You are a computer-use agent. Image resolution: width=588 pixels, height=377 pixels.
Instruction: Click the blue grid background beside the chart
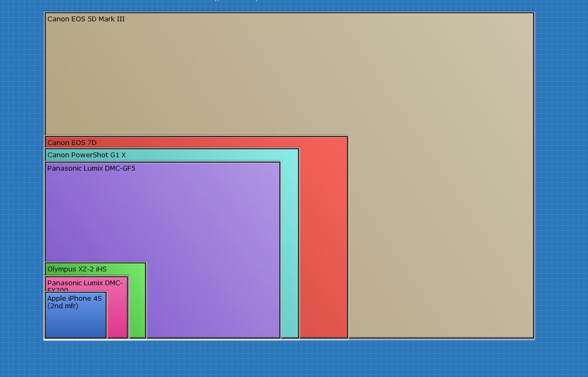[560, 187]
